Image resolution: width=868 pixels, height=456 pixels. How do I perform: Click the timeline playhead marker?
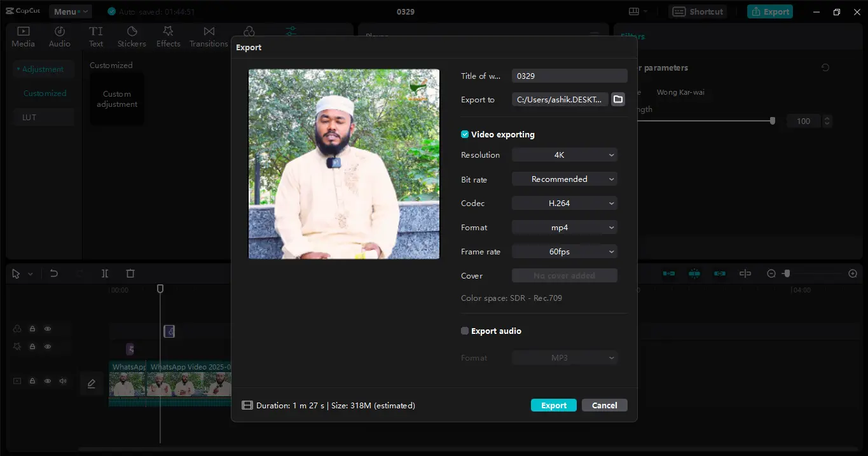pyautogui.click(x=160, y=289)
